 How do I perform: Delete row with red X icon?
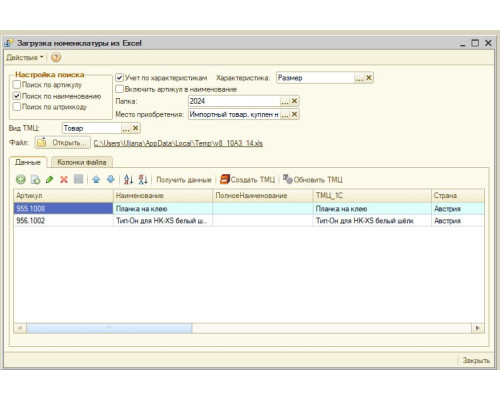(64, 180)
